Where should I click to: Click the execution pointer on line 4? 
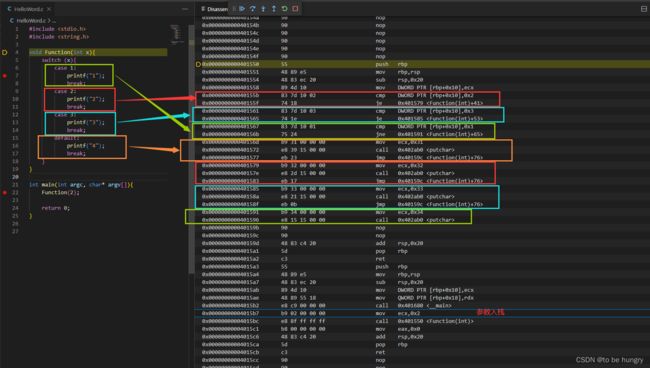tap(5, 53)
